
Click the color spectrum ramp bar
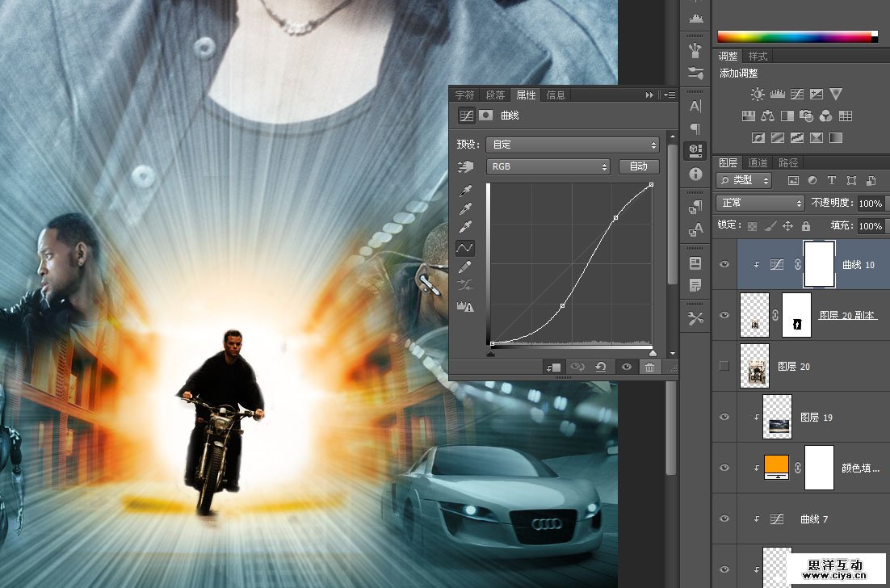(x=794, y=36)
